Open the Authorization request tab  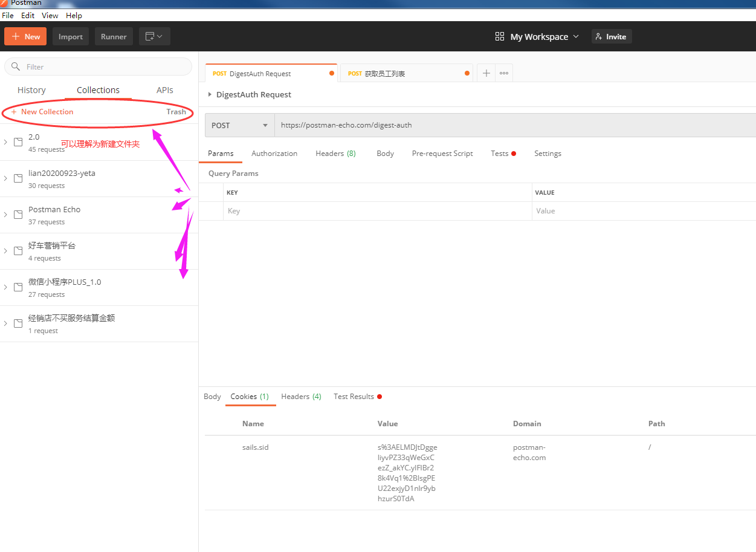point(274,154)
